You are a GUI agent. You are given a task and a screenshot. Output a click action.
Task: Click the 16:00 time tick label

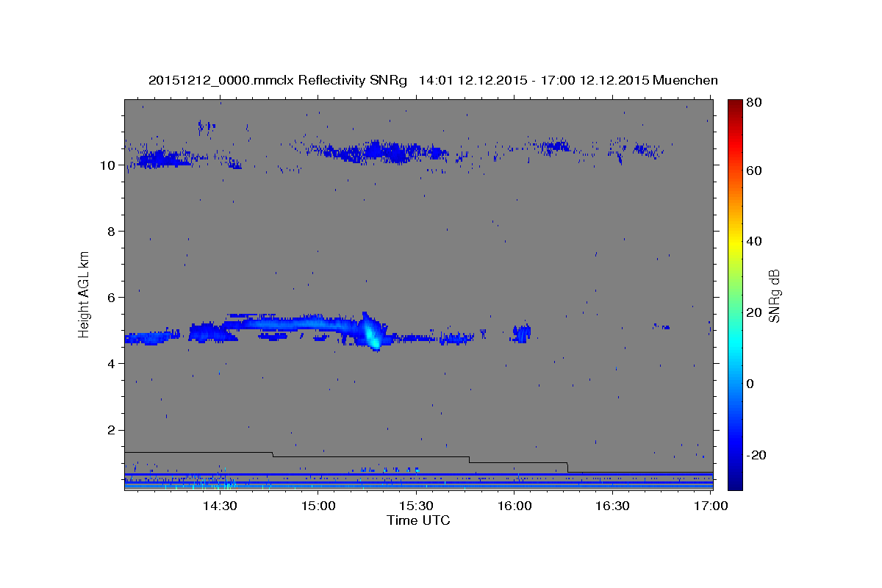pos(514,506)
